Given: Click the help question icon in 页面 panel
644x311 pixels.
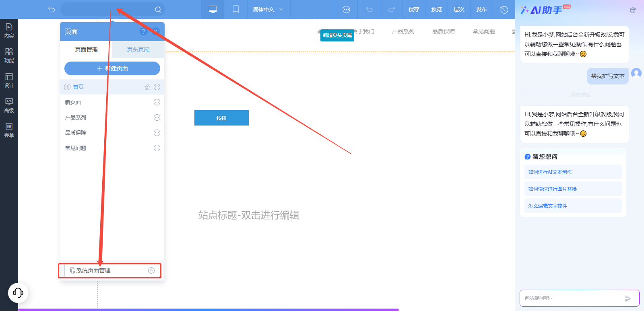Looking at the screenshot, I should [143, 31].
